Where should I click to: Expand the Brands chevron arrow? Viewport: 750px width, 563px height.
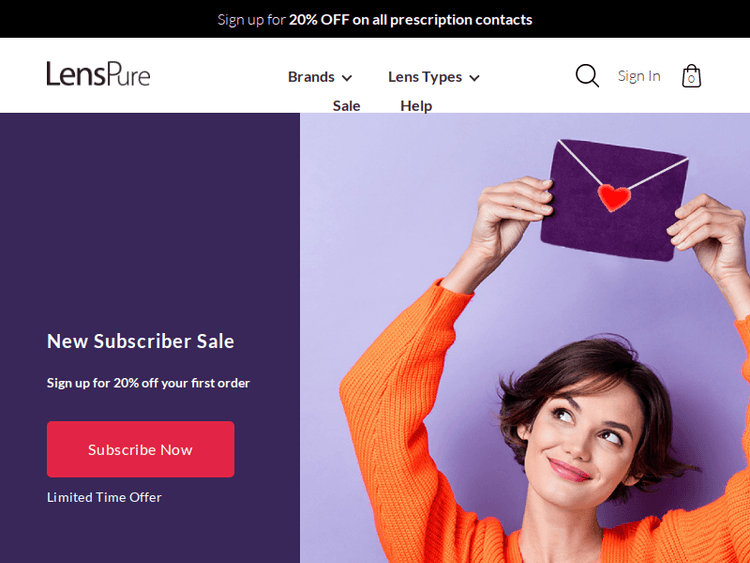click(x=347, y=77)
